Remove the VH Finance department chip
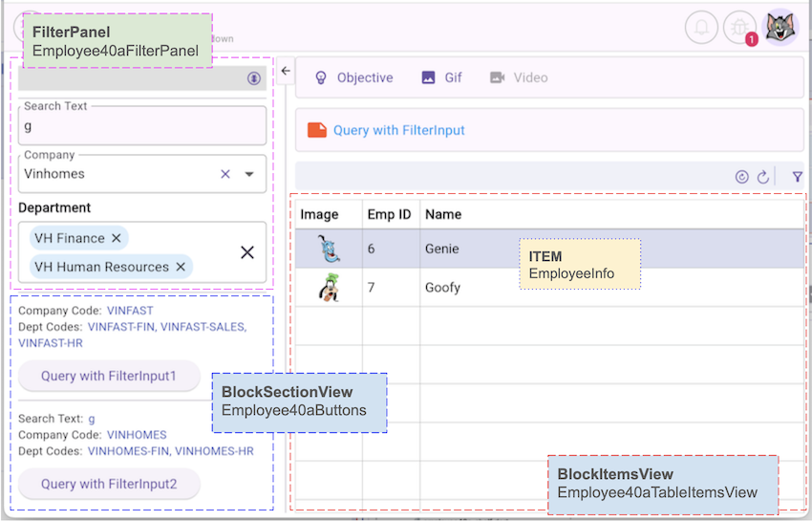The image size is (812, 521). [117, 238]
